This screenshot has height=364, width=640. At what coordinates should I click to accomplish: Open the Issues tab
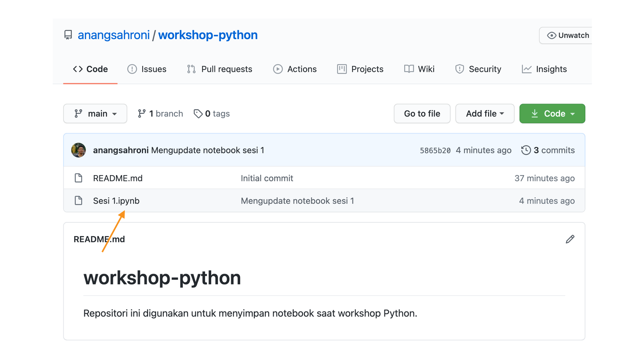click(x=147, y=69)
